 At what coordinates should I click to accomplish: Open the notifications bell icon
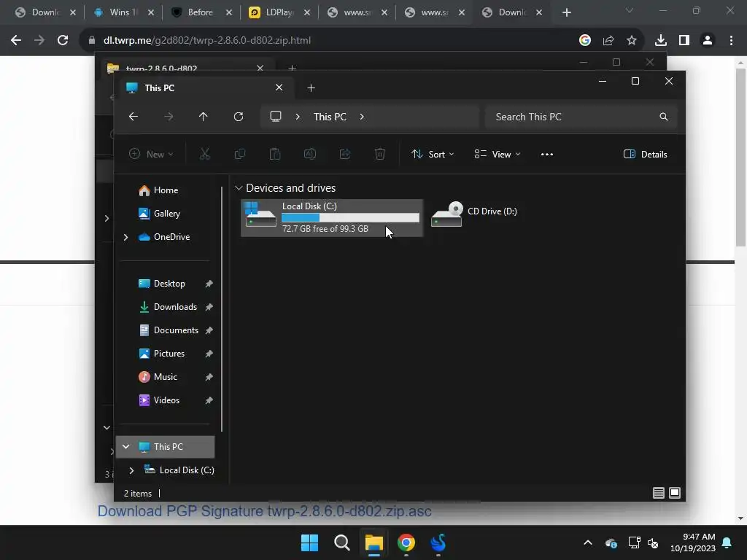(727, 542)
